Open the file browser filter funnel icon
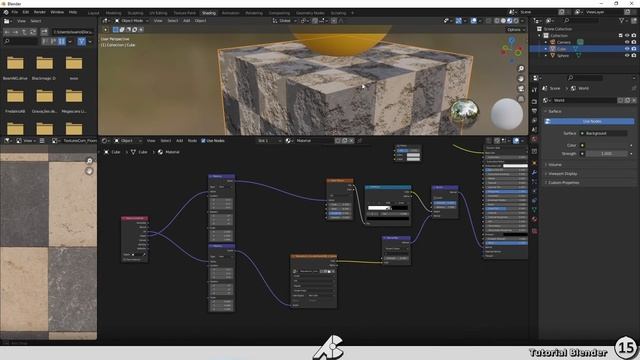 81,41
